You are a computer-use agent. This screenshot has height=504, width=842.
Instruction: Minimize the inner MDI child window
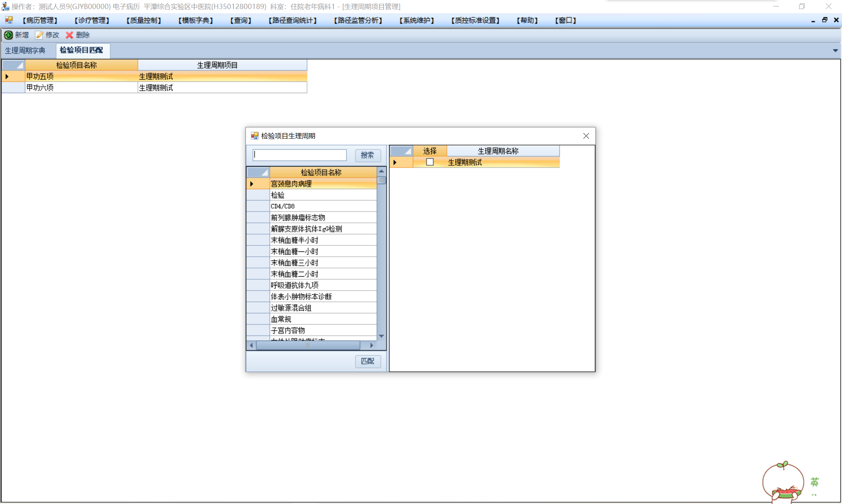[x=813, y=20]
